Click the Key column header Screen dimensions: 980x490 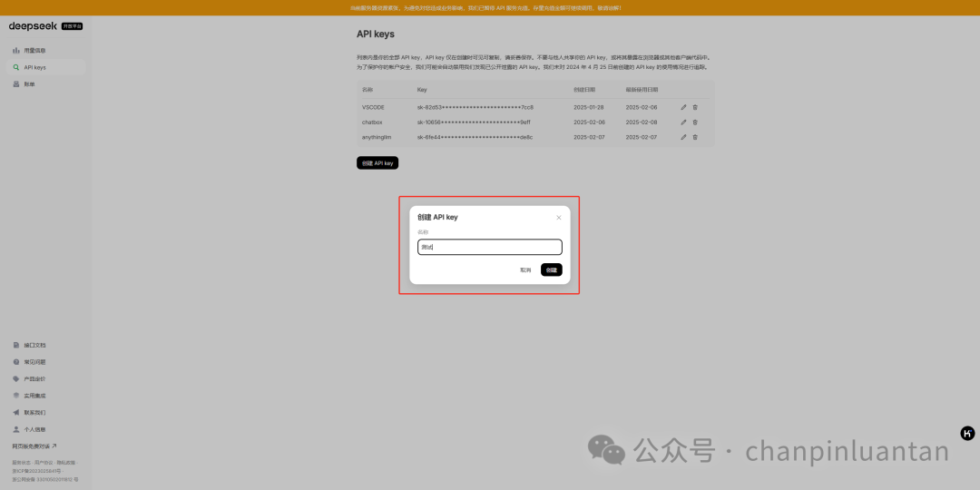point(423,90)
